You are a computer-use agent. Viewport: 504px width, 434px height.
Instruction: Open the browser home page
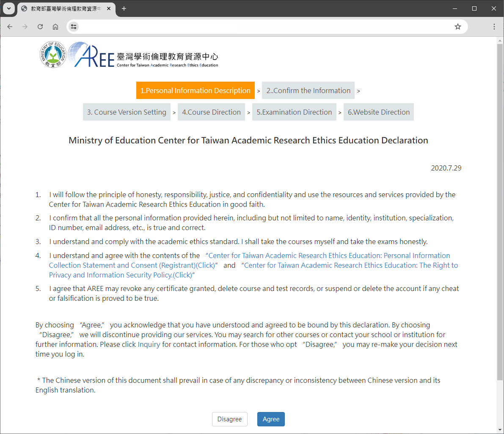(55, 27)
